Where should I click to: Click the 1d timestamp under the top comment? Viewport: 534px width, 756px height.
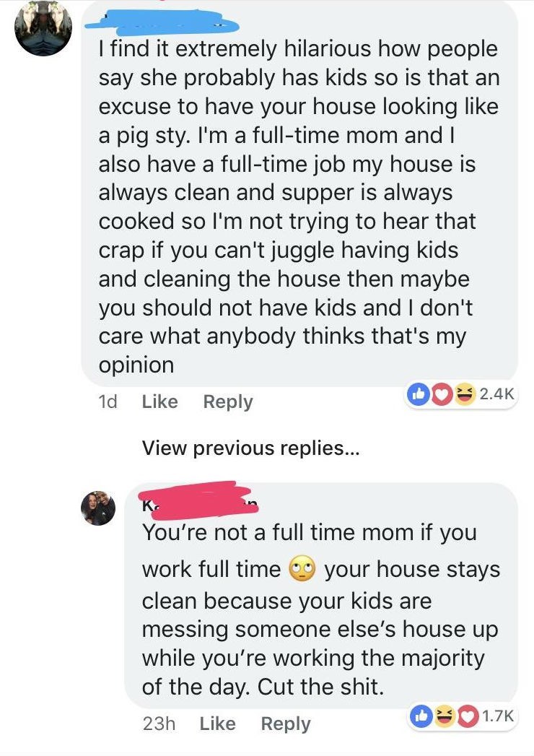click(x=108, y=401)
